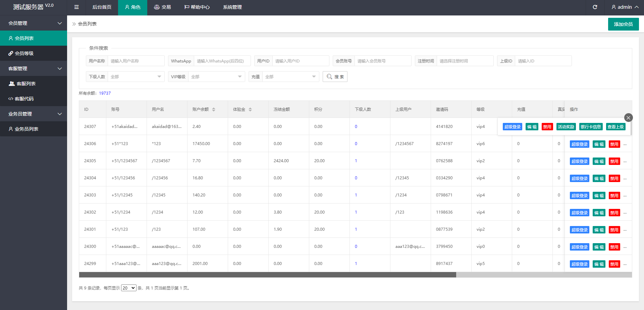Open 会员列表 in the sidebar

[x=34, y=38]
